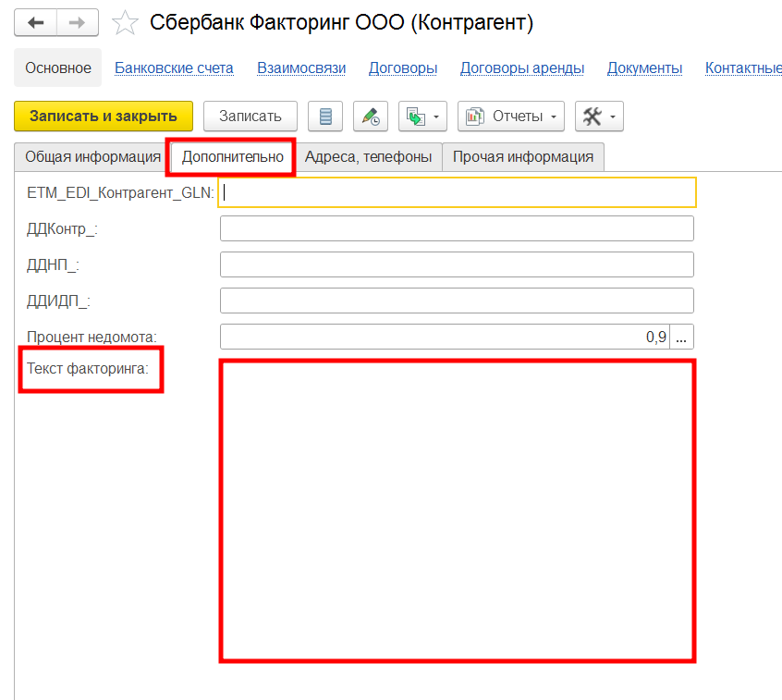
Task: Click the Записать button
Action: click(250, 117)
